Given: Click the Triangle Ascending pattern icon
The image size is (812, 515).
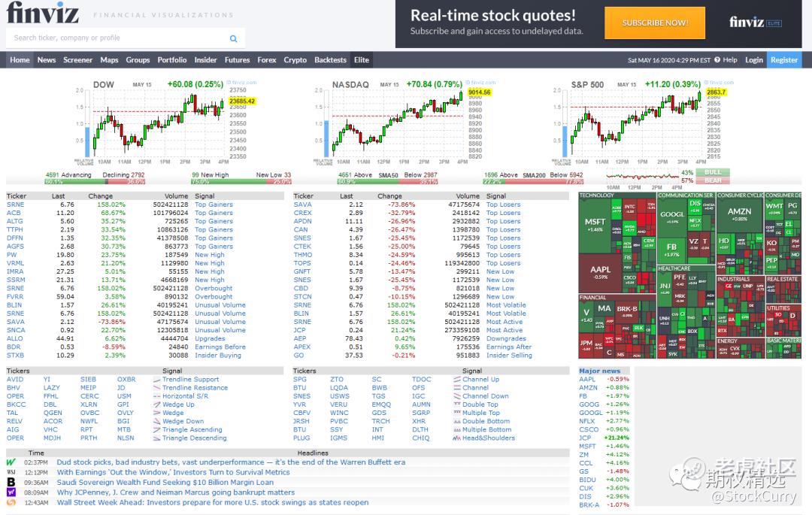Looking at the screenshot, I should click(x=157, y=429).
